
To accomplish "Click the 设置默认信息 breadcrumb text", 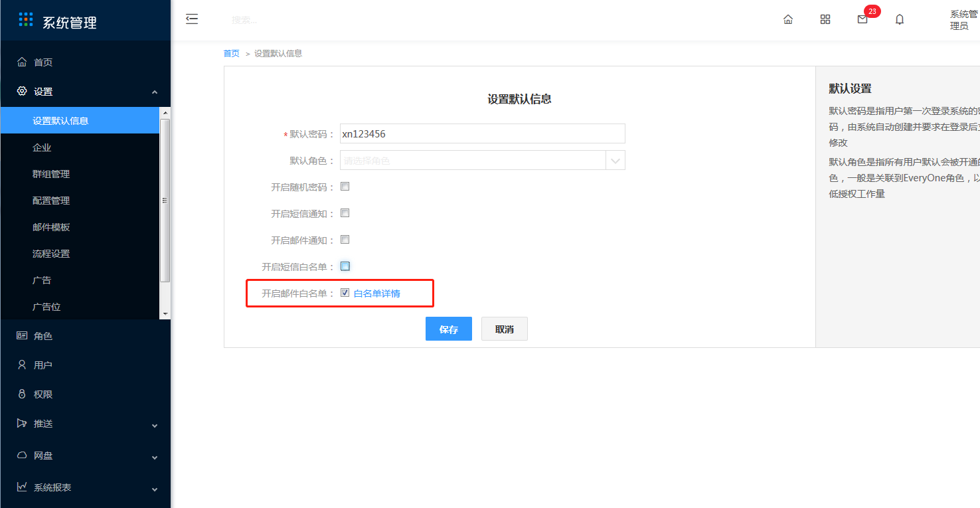I will coord(278,53).
